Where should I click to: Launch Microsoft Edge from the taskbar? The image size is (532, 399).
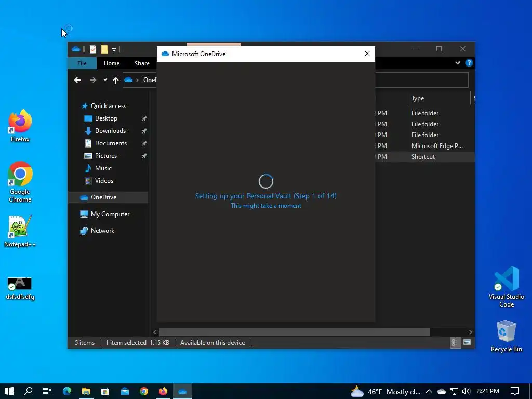tap(67, 391)
